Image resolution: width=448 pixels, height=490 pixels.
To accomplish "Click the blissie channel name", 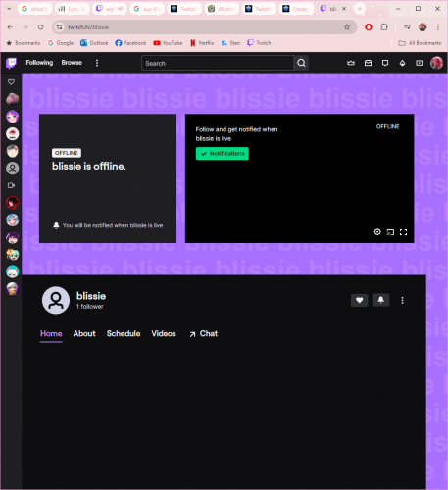I will tap(91, 296).
